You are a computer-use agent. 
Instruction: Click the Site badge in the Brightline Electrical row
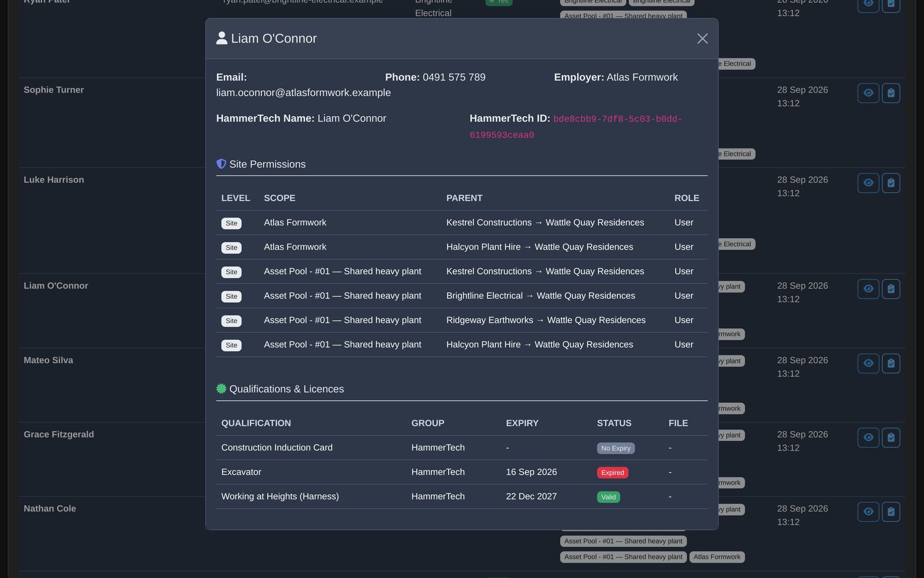[x=232, y=297]
